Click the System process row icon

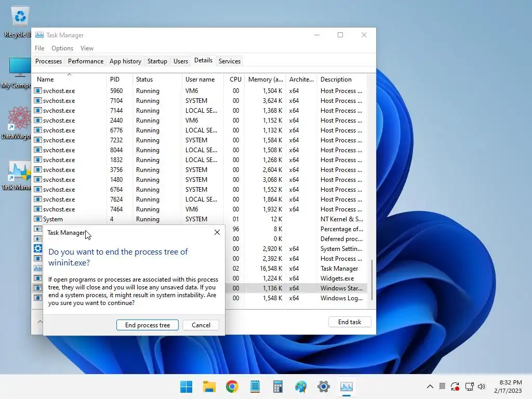point(37,219)
